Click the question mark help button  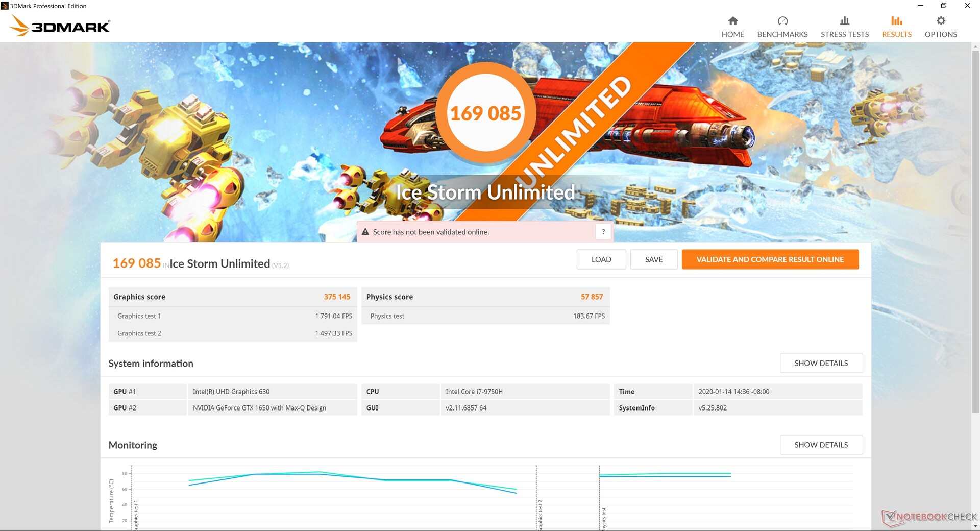(603, 232)
